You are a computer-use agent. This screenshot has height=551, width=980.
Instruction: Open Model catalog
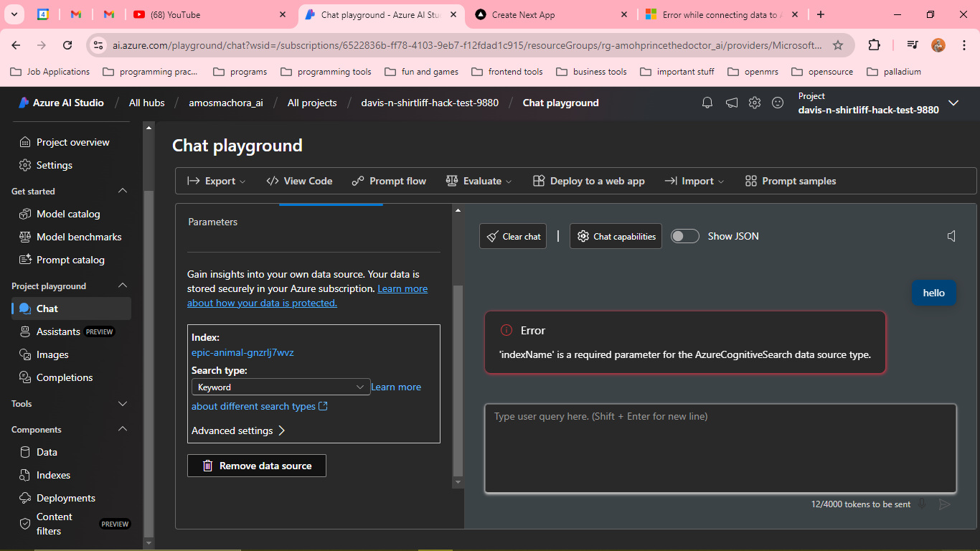71,214
